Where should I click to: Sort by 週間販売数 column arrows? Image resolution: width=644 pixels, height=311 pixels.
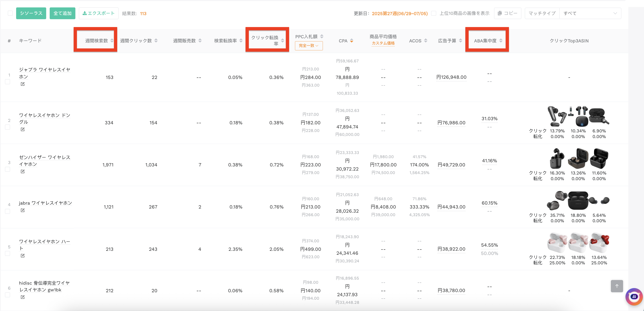click(x=200, y=41)
